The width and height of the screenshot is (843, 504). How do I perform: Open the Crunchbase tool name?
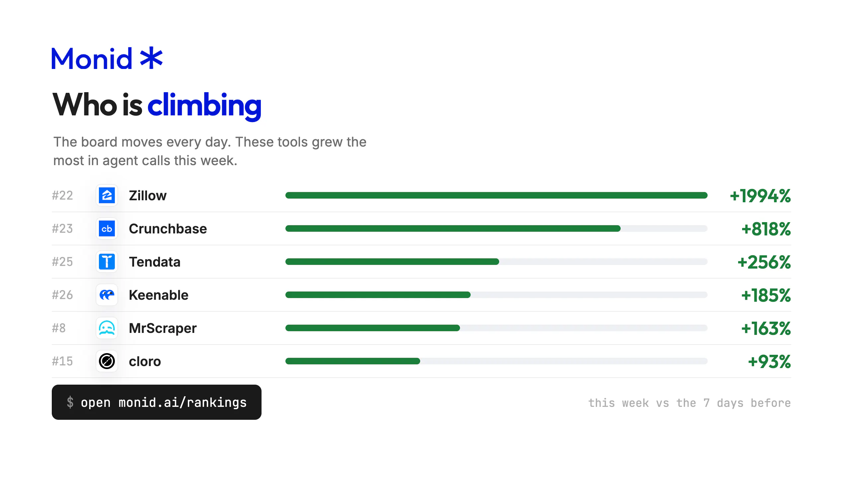(168, 228)
